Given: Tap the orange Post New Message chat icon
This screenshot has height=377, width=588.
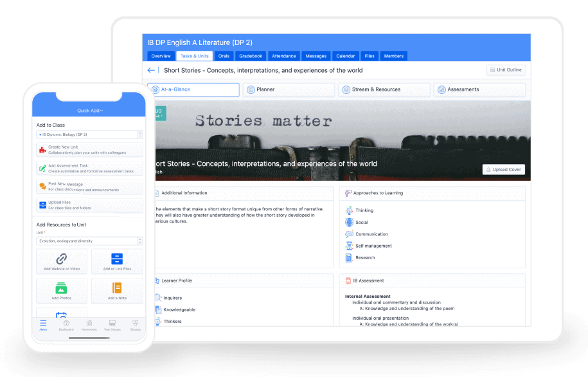Looking at the screenshot, I should [43, 187].
